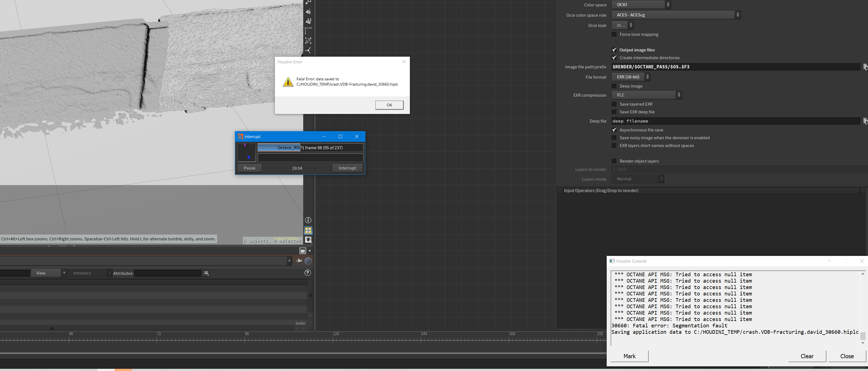Uncheck Asynchronous file save
The height and width of the screenshot is (371, 868).
tap(614, 130)
